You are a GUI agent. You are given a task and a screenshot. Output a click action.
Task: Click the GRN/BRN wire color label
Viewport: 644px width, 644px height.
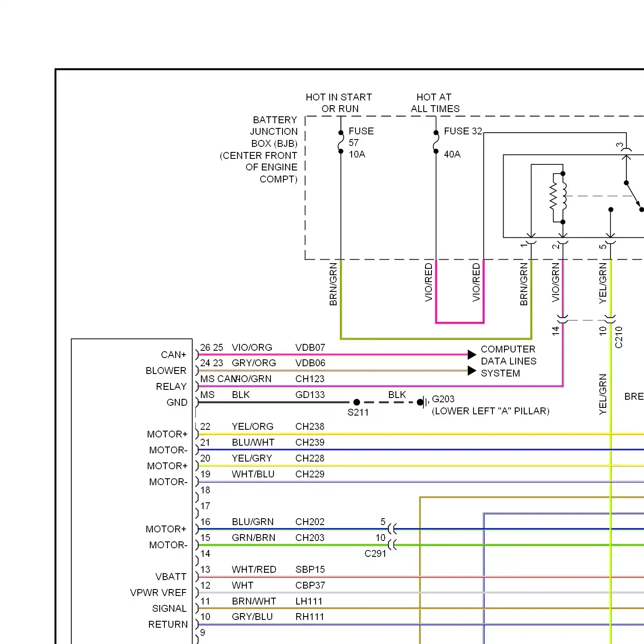[253, 538]
